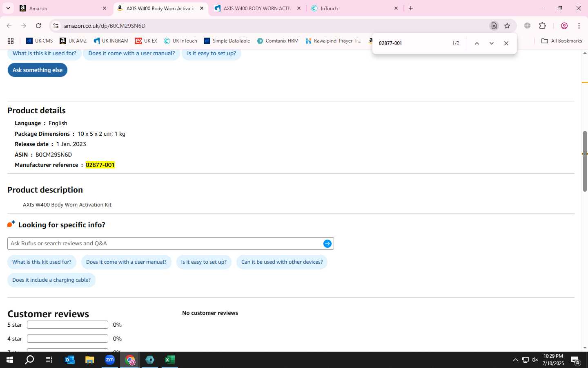Open Windows taskbar search
The height and width of the screenshot is (368, 588).
pos(29,360)
